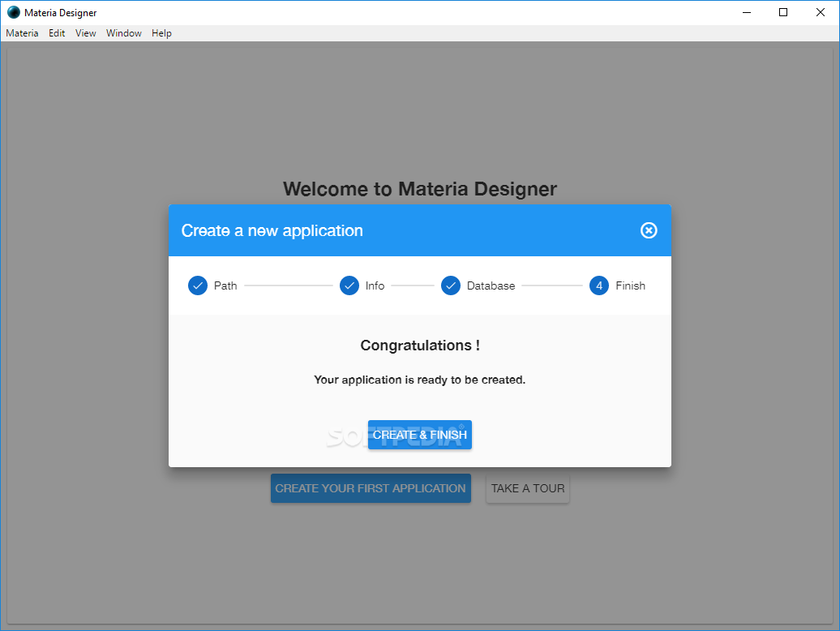Open the Help menu
Viewport: 840px width, 631px height.
[161, 33]
